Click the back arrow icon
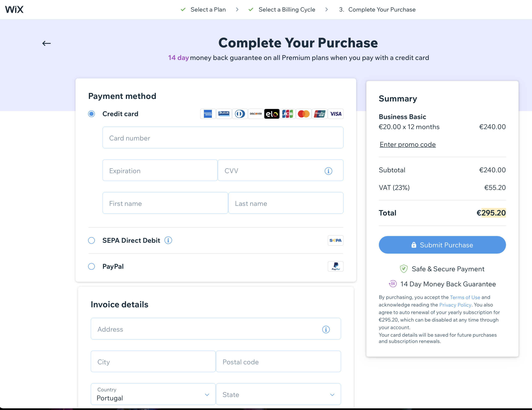Image resolution: width=532 pixels, height=410 pixels. tap(46, 43)
